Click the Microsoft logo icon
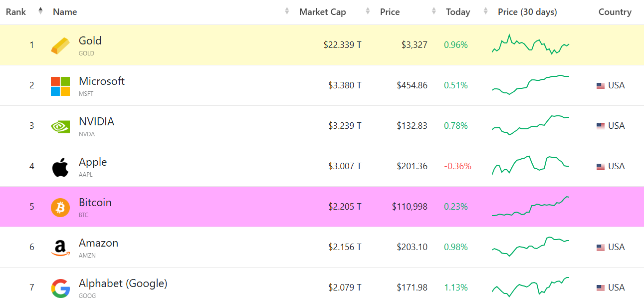The height and width of the screenshot is (300, 644). pos(60,86)
